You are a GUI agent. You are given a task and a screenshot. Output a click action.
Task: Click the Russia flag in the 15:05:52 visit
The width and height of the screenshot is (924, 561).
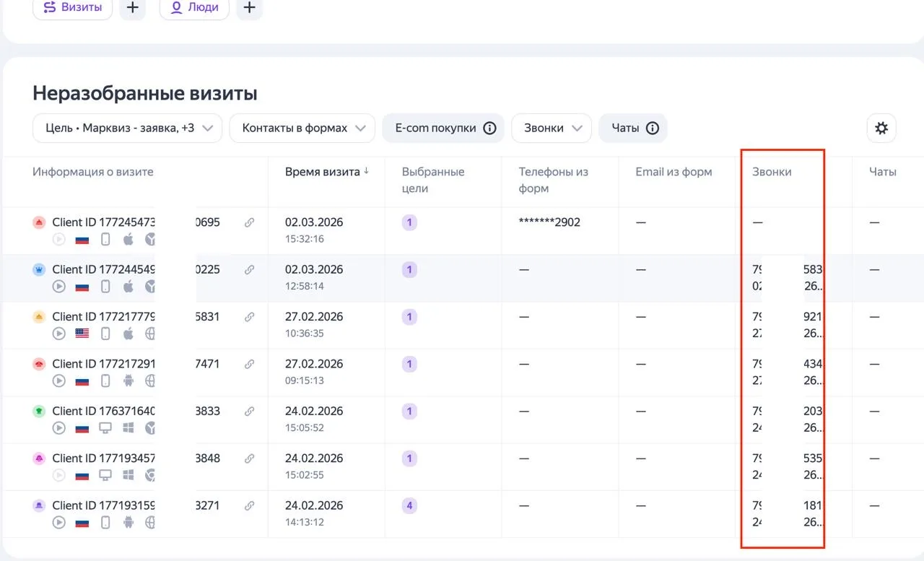pyautogui.click(x=82, y=428)
